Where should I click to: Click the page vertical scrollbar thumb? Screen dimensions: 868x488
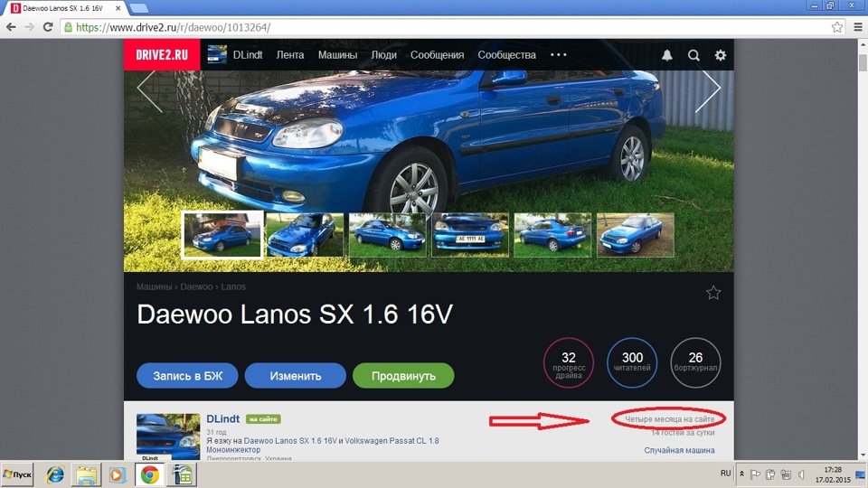coord(863,62)
